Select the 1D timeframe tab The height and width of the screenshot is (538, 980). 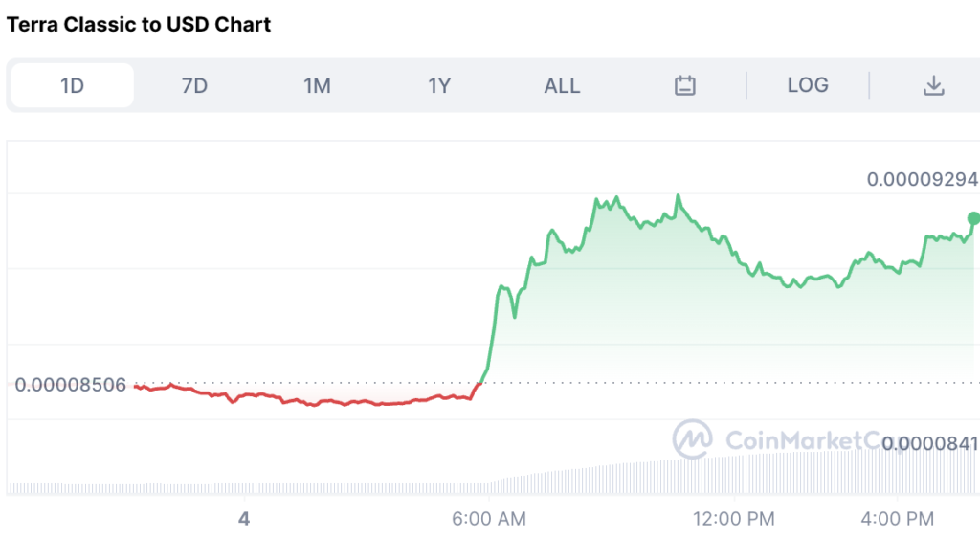(73, 85)
